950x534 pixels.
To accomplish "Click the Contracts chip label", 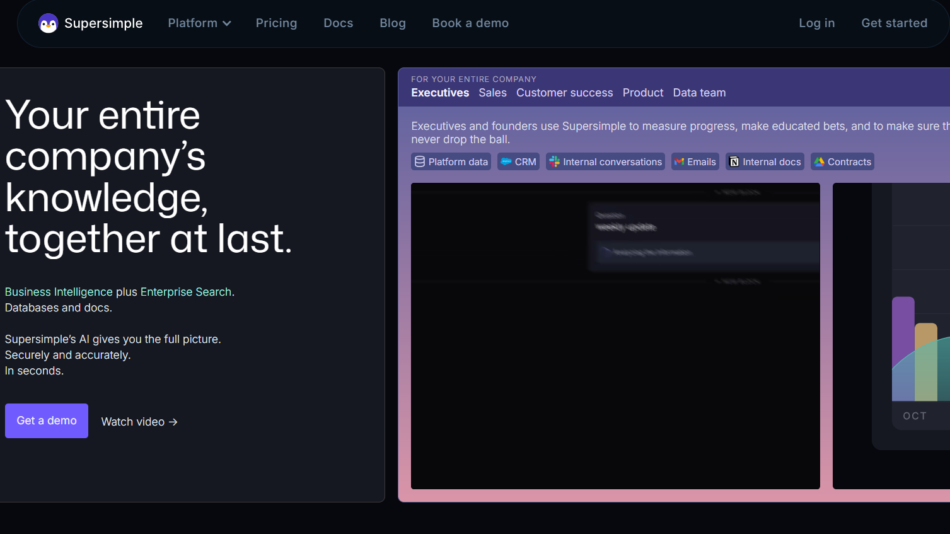I will click(x=849, y=162).
